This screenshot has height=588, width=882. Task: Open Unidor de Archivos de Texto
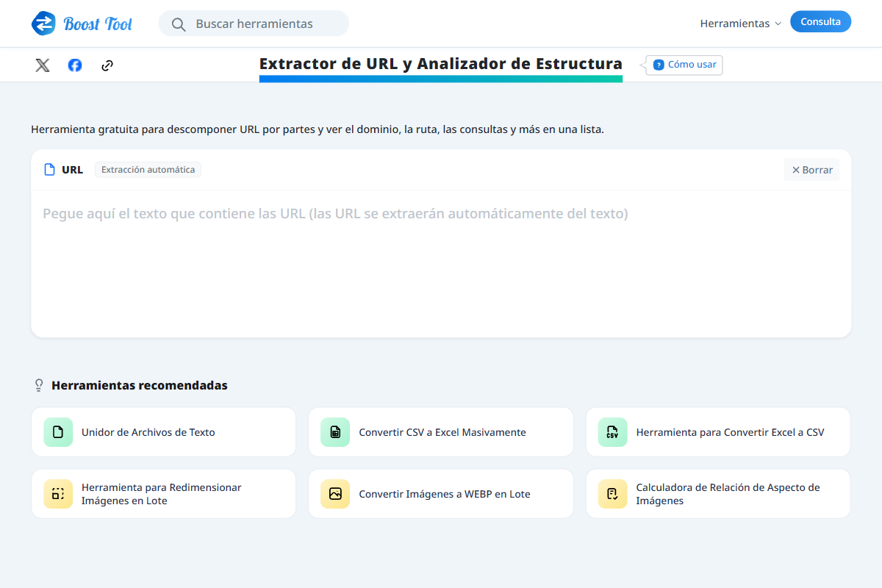pyautogui.click(x=163, y=432)
